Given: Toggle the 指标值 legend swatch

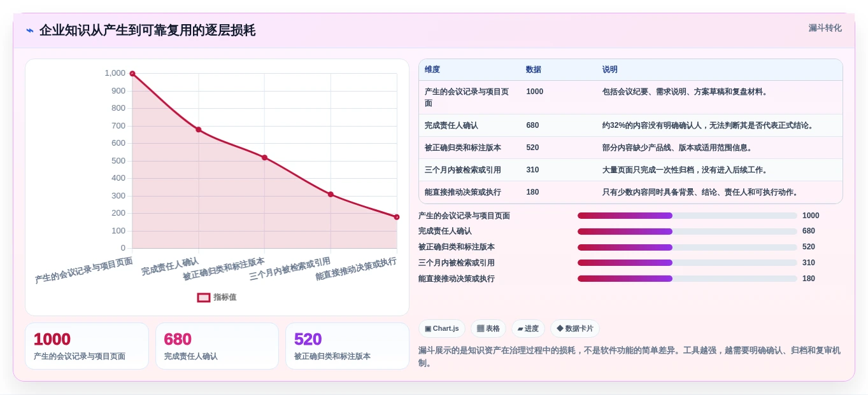Looking at the screenshot, I should pos(204,297).
